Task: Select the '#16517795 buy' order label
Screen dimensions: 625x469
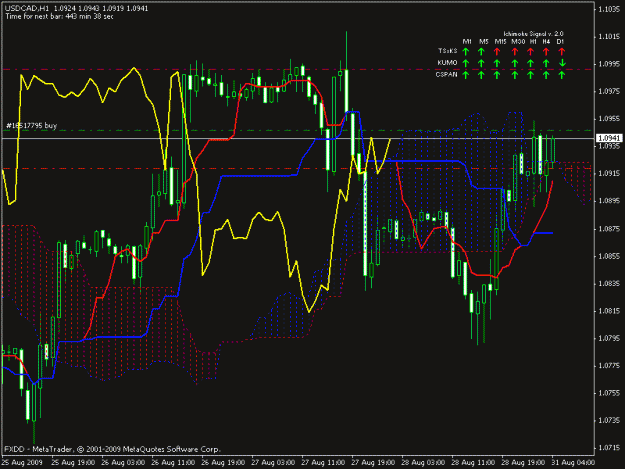Action: tap(31, 126)
